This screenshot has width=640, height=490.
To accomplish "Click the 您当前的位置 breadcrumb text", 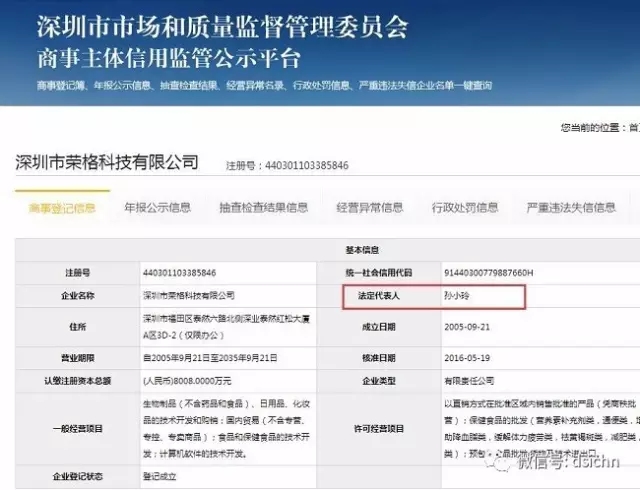I will click(590, 128).
